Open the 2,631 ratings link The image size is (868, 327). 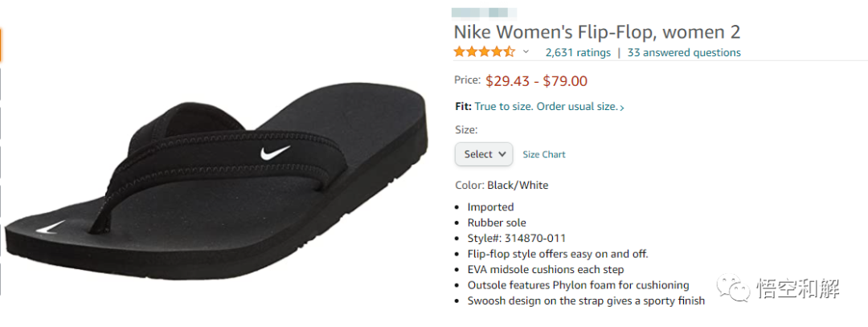click(577, 53)
